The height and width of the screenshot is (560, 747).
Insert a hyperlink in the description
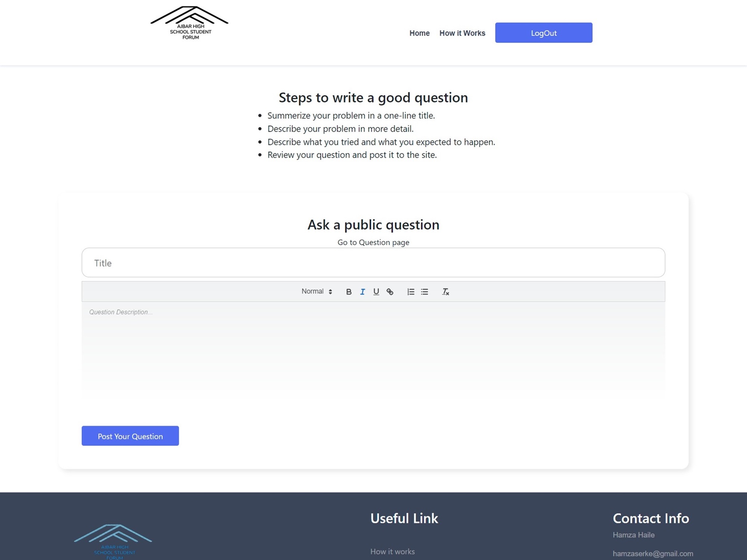click(x=390, y=292)
